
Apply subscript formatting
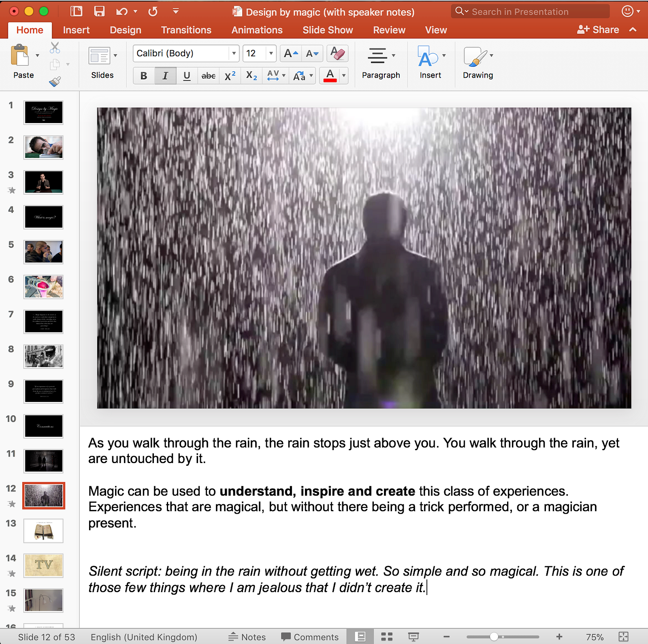coord(252,76)
